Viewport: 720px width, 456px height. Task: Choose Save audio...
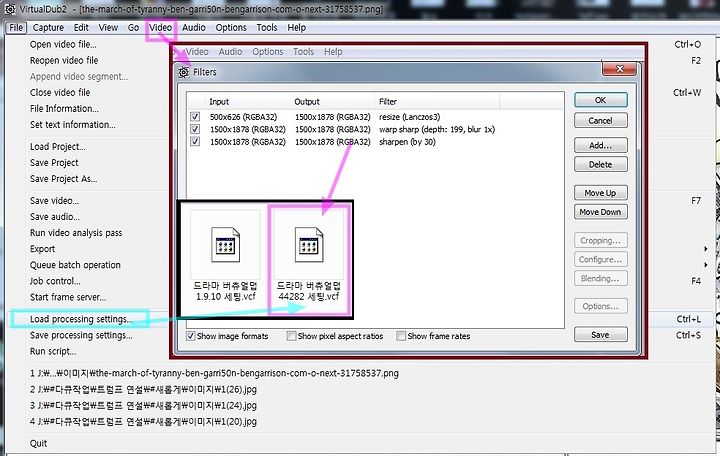(x=55, y=217)
